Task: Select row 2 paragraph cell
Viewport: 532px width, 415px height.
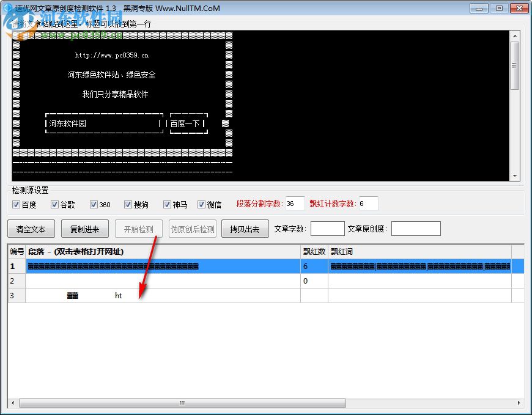Action: click(x=163, y=281)
